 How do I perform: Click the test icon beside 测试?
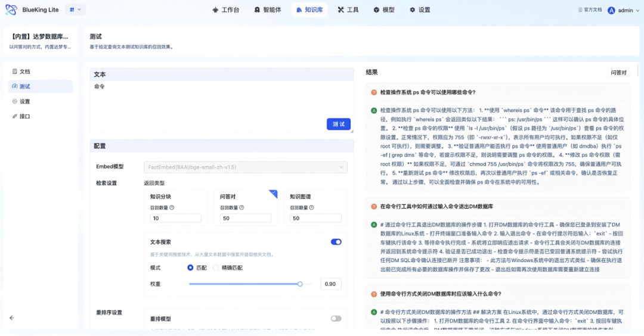15,86
